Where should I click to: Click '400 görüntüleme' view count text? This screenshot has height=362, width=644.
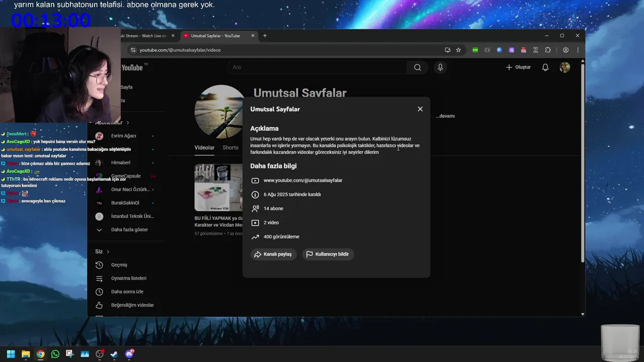[281, 237]
